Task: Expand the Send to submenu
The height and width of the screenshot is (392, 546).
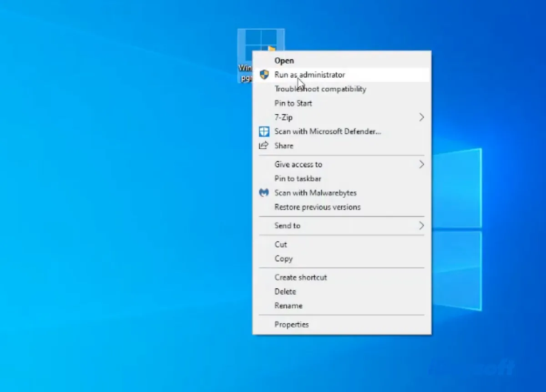Action: (421, 226)
